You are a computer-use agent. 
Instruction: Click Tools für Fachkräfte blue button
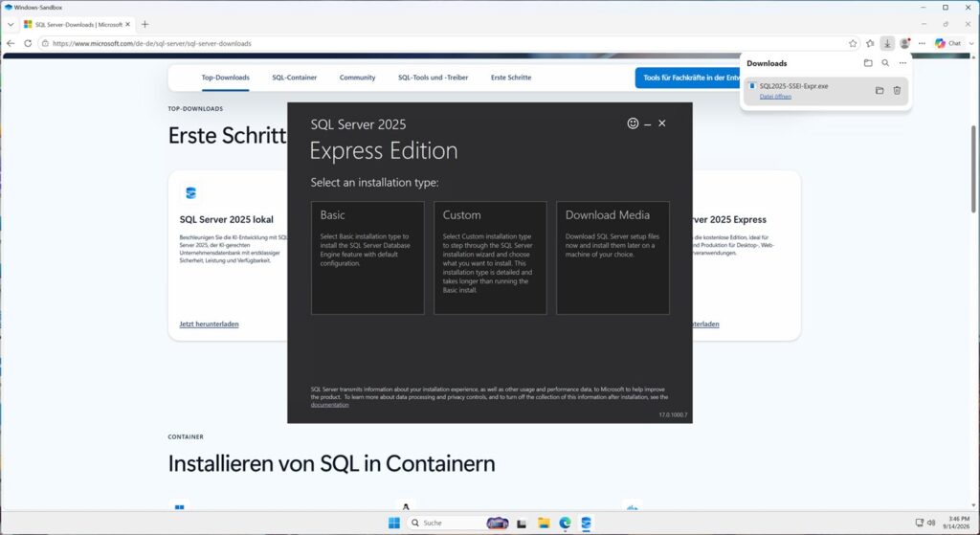(x=687, y=78)
